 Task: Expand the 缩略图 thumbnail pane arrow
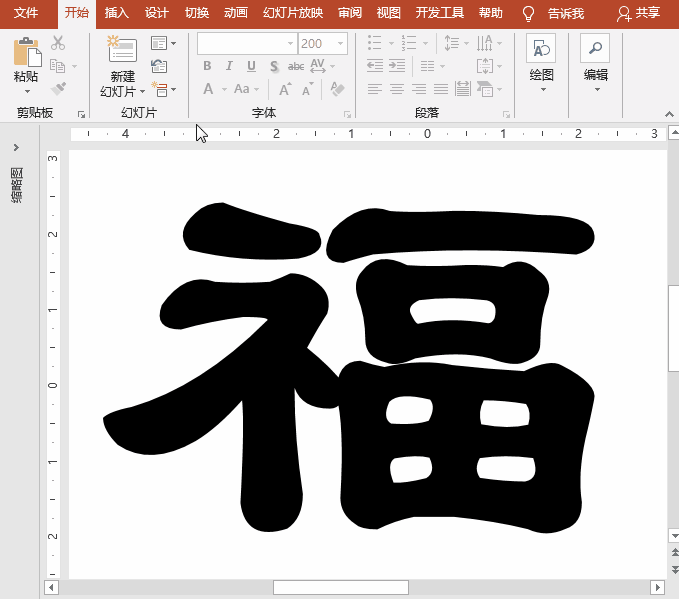(x=16, y=147)
